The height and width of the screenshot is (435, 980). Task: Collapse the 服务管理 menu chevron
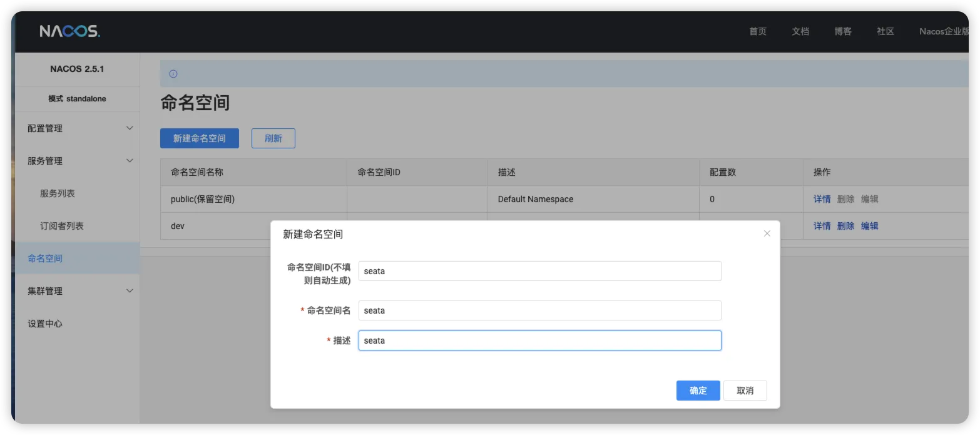pos(130,161)
